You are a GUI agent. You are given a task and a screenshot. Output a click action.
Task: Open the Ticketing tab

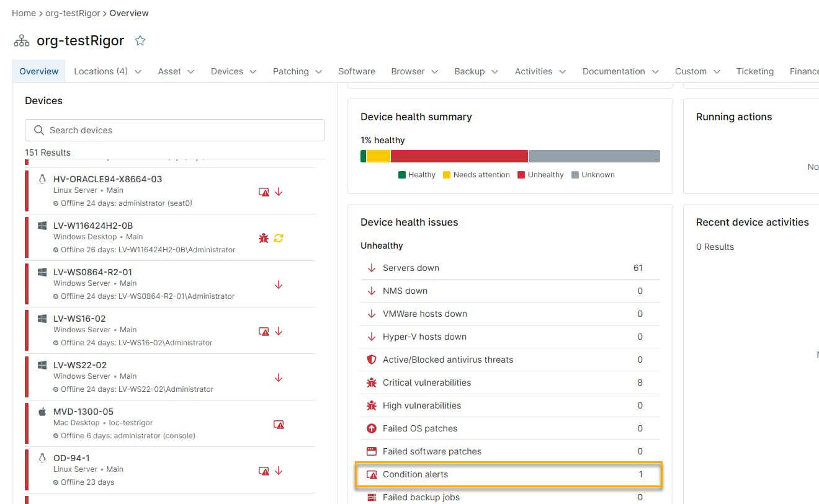point(754,71)
